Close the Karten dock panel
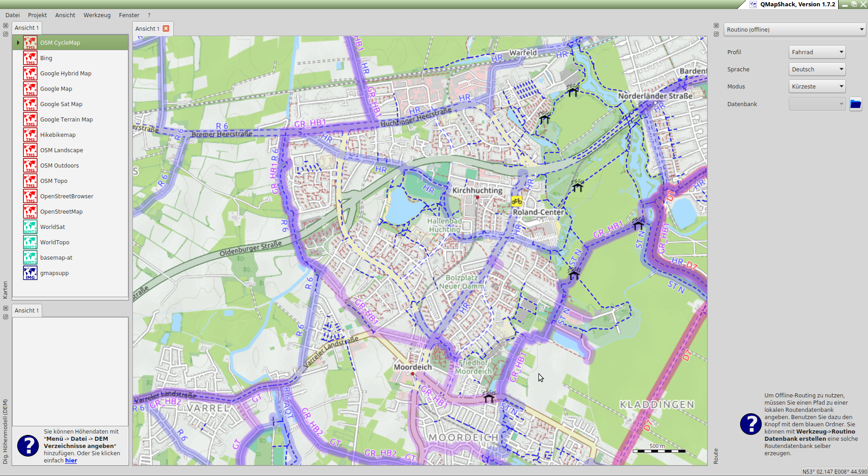Screen dimensions: 868x476 click(5, 26)
